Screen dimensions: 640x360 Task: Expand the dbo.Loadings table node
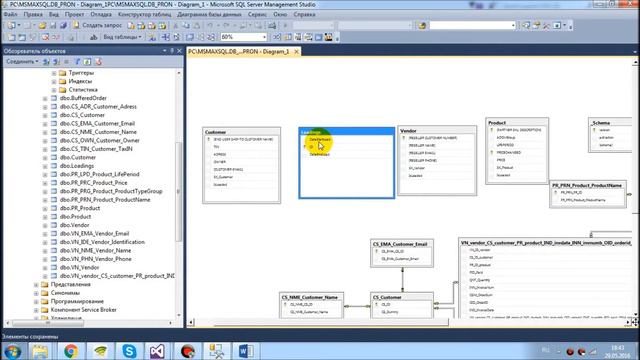[x=45, y=166]
